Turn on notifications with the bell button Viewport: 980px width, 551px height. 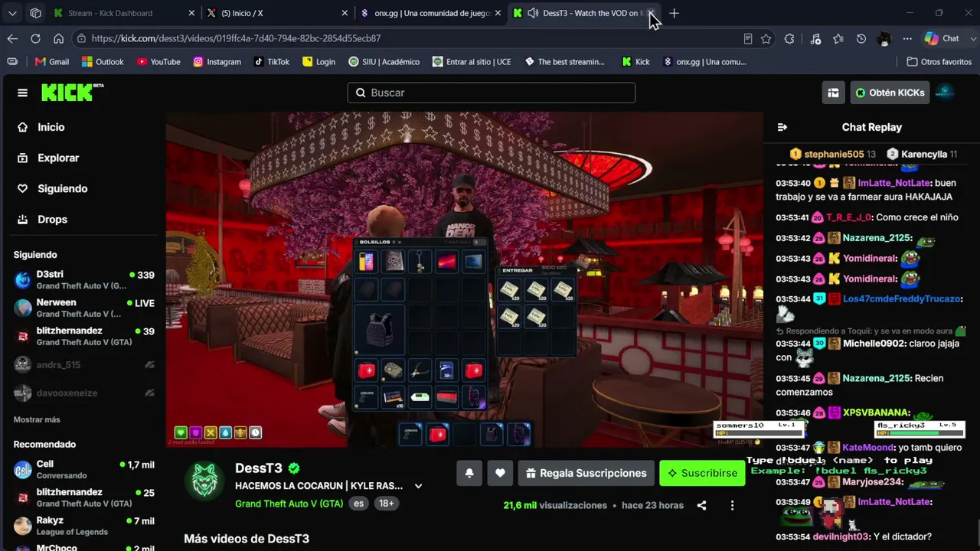(469, 473)
